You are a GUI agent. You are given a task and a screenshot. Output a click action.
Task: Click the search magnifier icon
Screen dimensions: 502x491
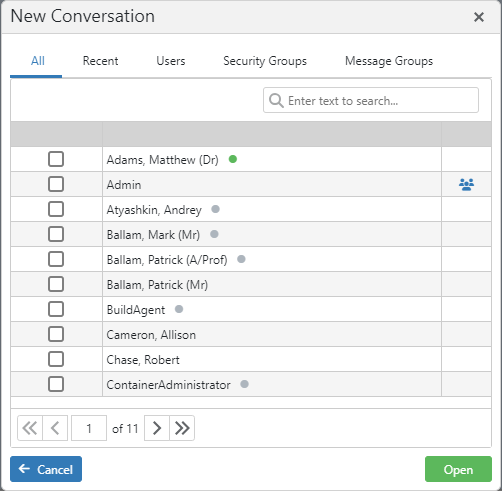(x=276, y=100)
